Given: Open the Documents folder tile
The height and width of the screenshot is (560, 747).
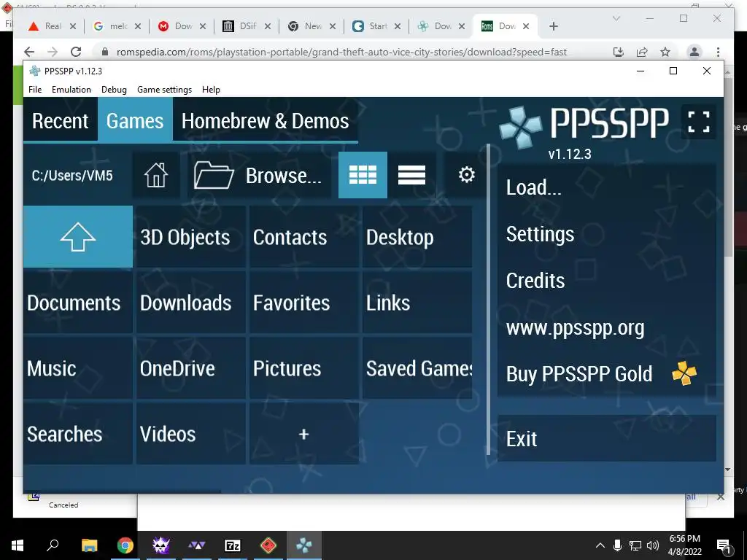Looking at the screenshot, I should click(78, 303).
